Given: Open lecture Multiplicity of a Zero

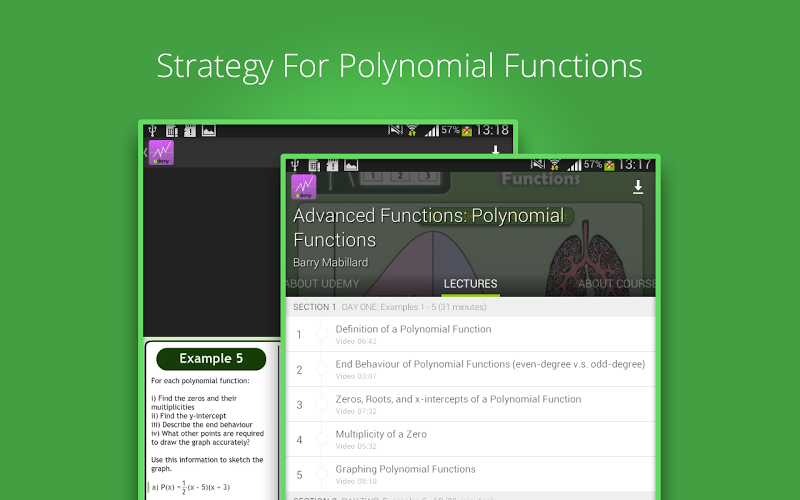Looking at the screenshot, I should coord(470,439).
